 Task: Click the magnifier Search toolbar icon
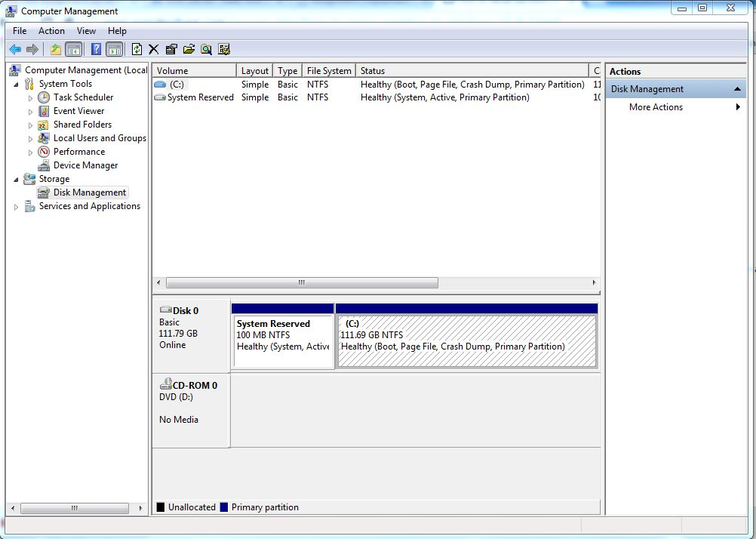pyautogui.click(x=206, y=50)
